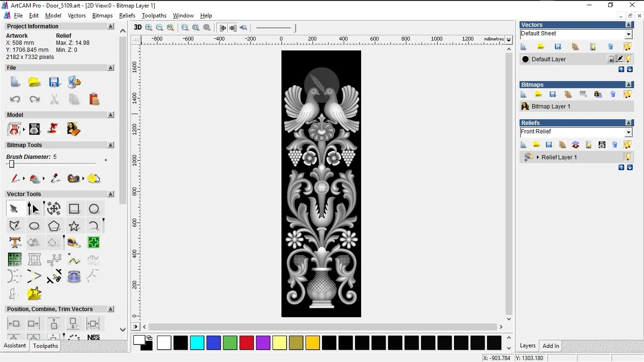The image size is (644, 362).
Task: Toggle visibility bulb of Relief Layer 1
Action: coord(628,157)
